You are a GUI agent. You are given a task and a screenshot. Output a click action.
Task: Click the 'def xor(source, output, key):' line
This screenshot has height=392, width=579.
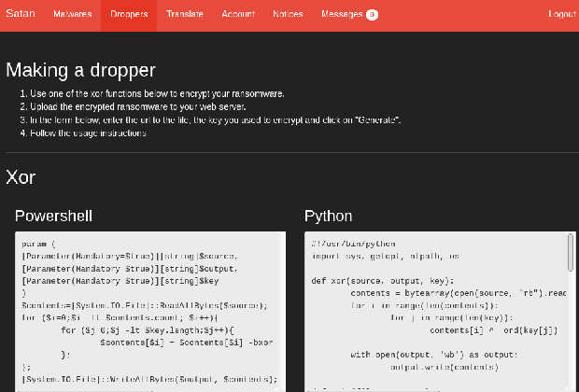383,281
